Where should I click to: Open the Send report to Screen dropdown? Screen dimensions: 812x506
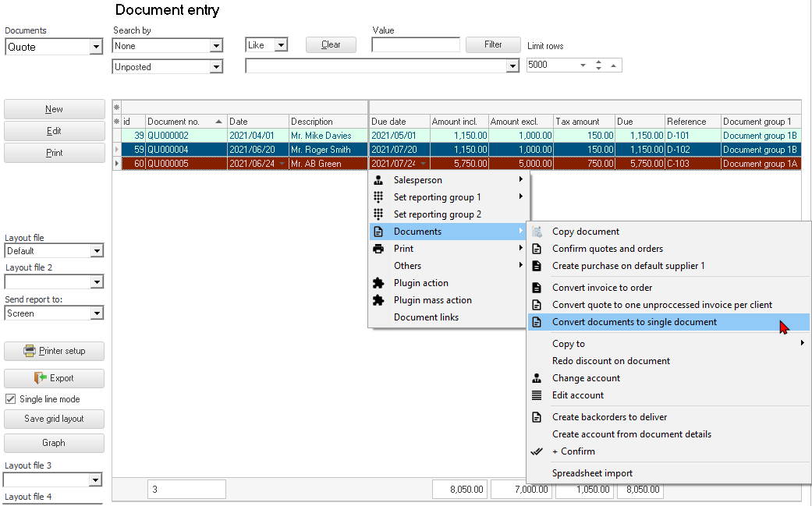(97, 313)
